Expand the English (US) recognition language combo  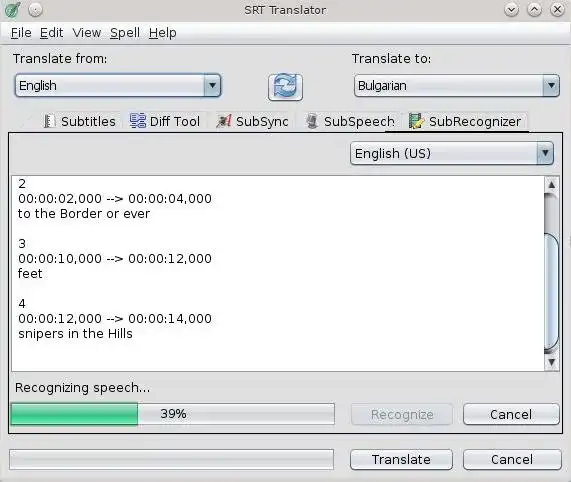pos(452,153)
